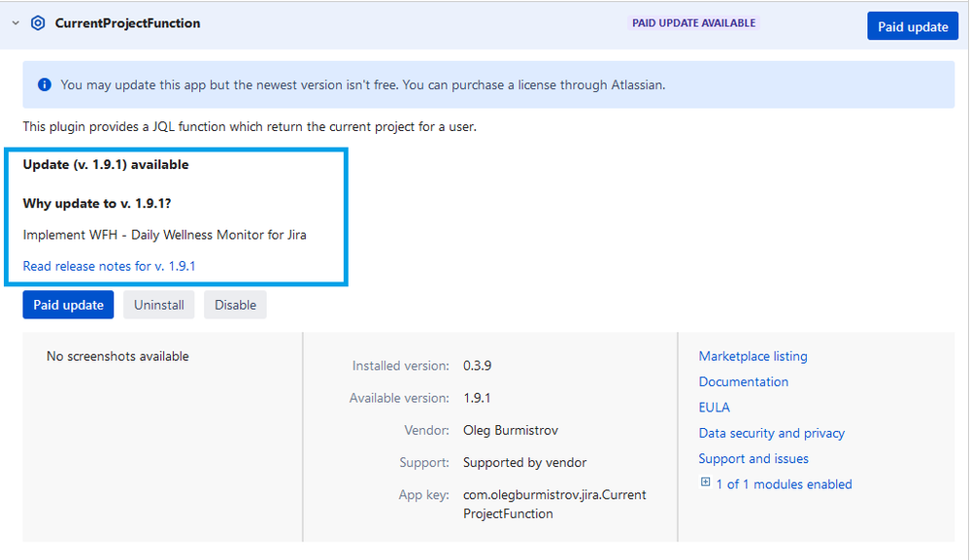
Task: Click the info icon in the notice banner
Action: click(45, 84)
